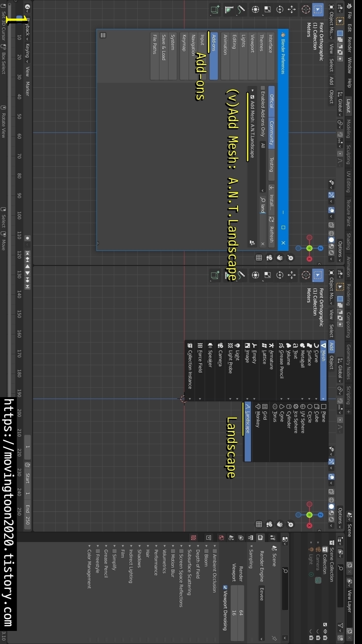Click the Official add-ons filter button

coord(271,101)
